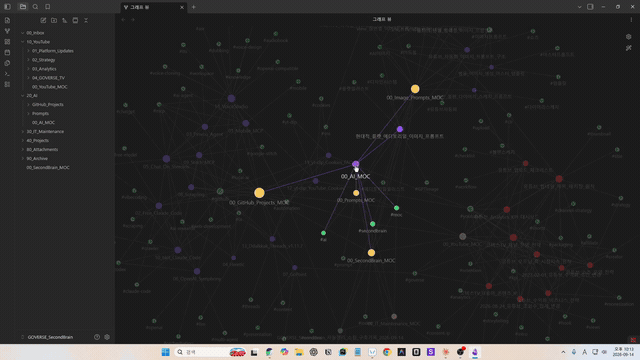This screenshot has width=640, height=360.
Task: Click the fifth ribbon plugin icon
Action: [x=7, y=63]
